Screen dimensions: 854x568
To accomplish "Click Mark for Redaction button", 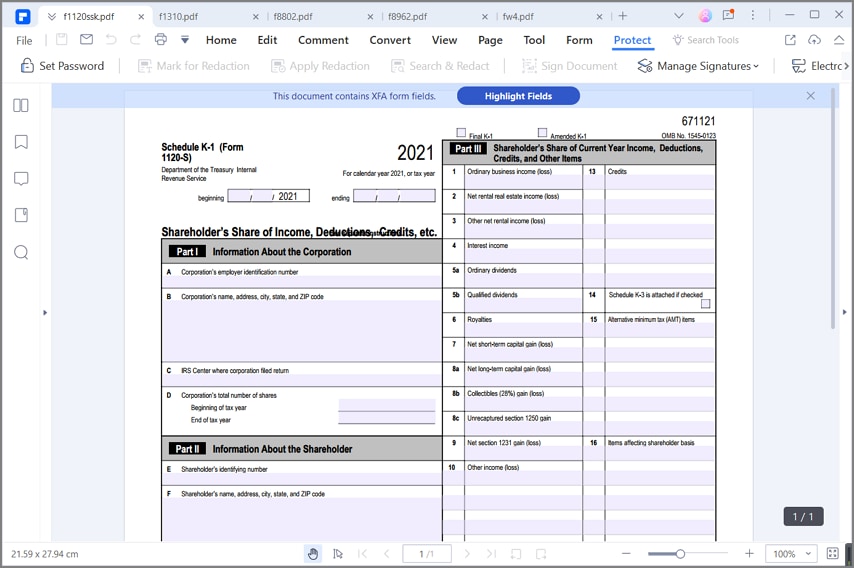I will (193, 66).
